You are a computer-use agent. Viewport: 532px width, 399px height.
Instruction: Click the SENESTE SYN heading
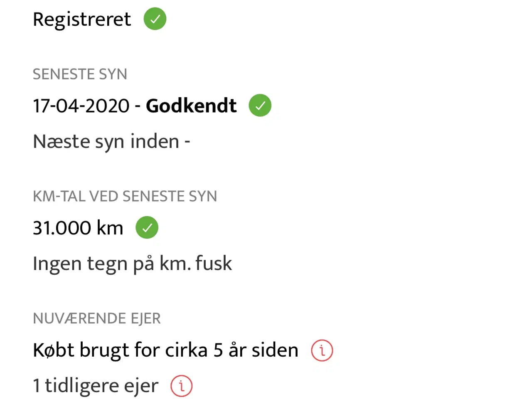tap(80, 74)
